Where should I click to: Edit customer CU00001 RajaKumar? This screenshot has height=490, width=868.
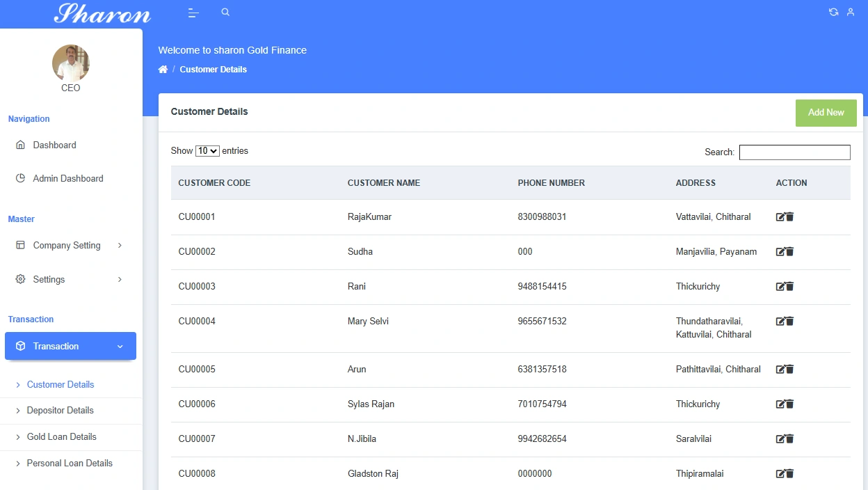[780, 217]
